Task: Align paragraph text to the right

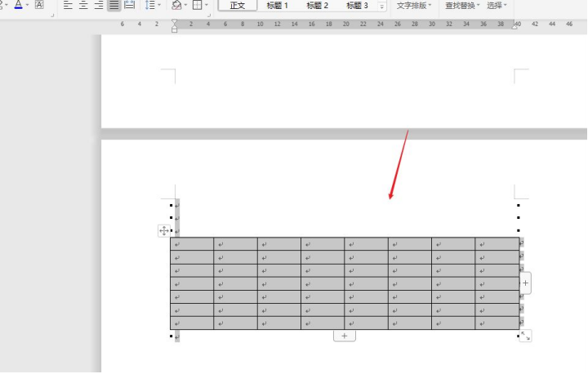Action: pyautogui.click(x=99, y=5)
